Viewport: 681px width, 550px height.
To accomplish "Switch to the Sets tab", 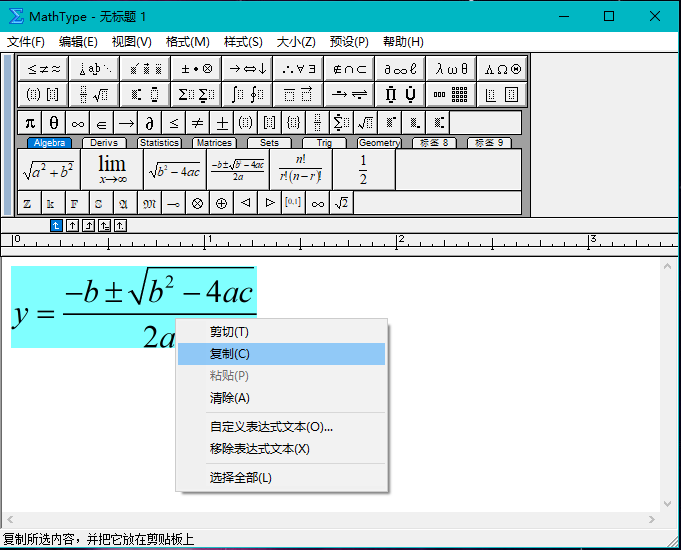I will click(269, 143).
